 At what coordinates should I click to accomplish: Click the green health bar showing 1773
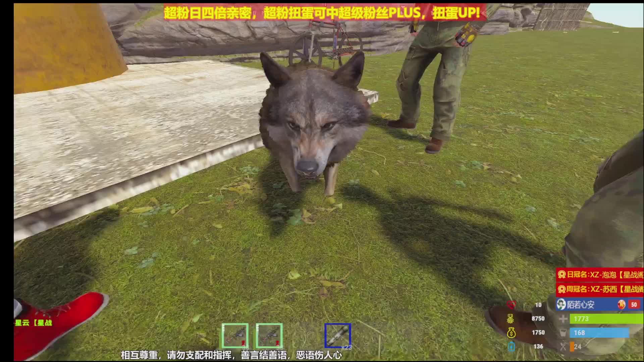pyautogui.click(x=605, y=319)
